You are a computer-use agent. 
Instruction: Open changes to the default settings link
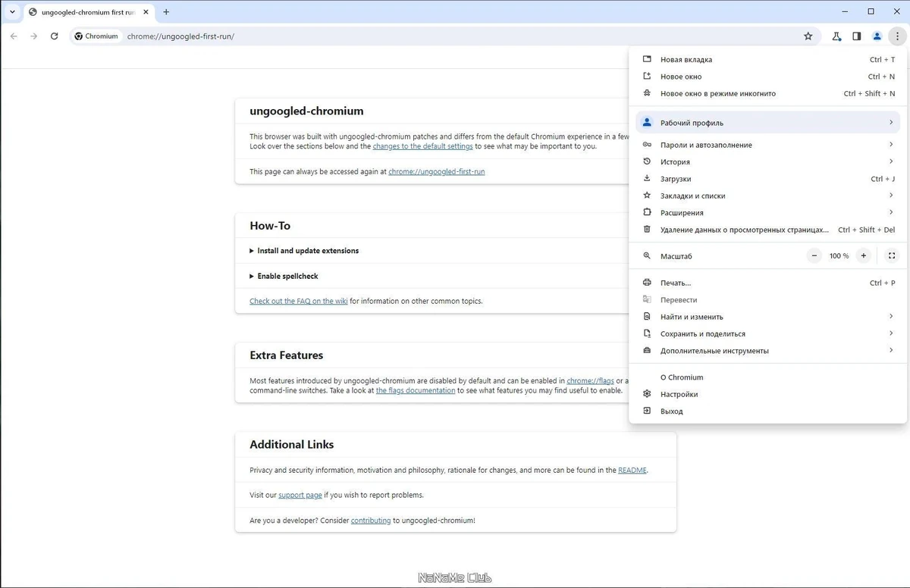422,146
